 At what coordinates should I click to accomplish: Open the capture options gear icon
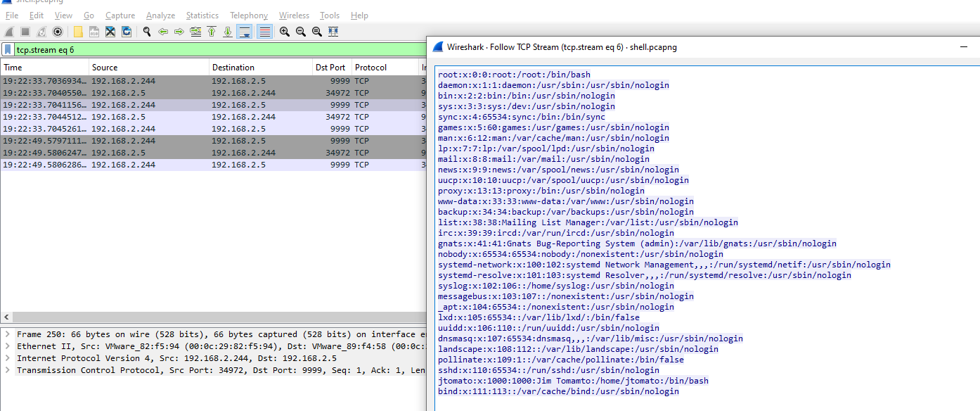point(58,32)
